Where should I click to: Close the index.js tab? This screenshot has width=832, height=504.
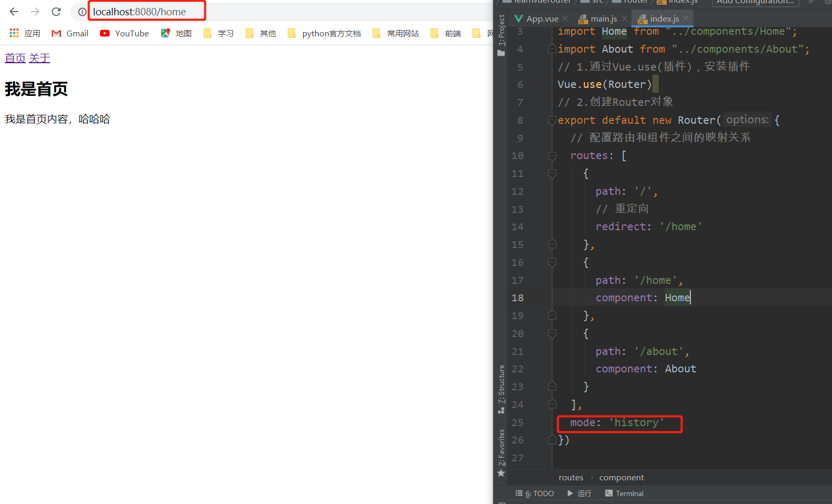(686, 19)
